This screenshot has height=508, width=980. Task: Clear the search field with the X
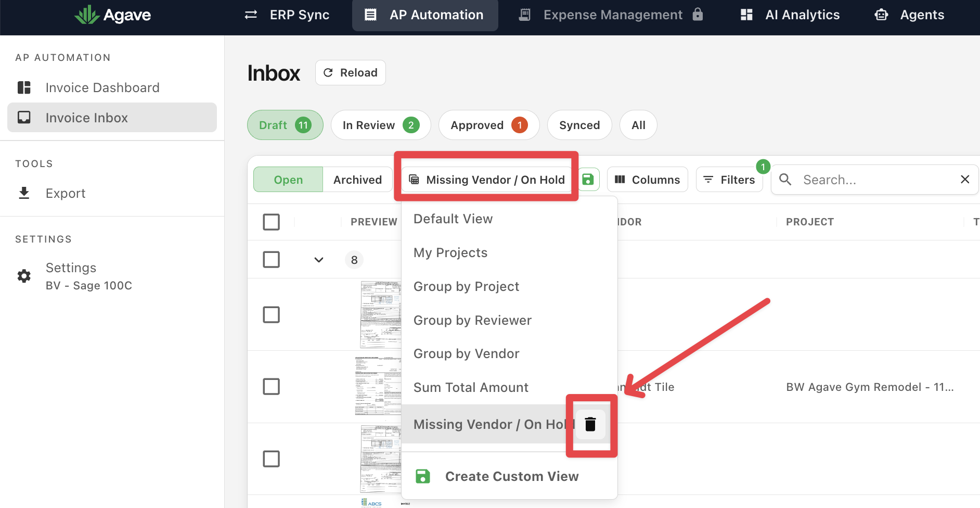coord(965,180)
